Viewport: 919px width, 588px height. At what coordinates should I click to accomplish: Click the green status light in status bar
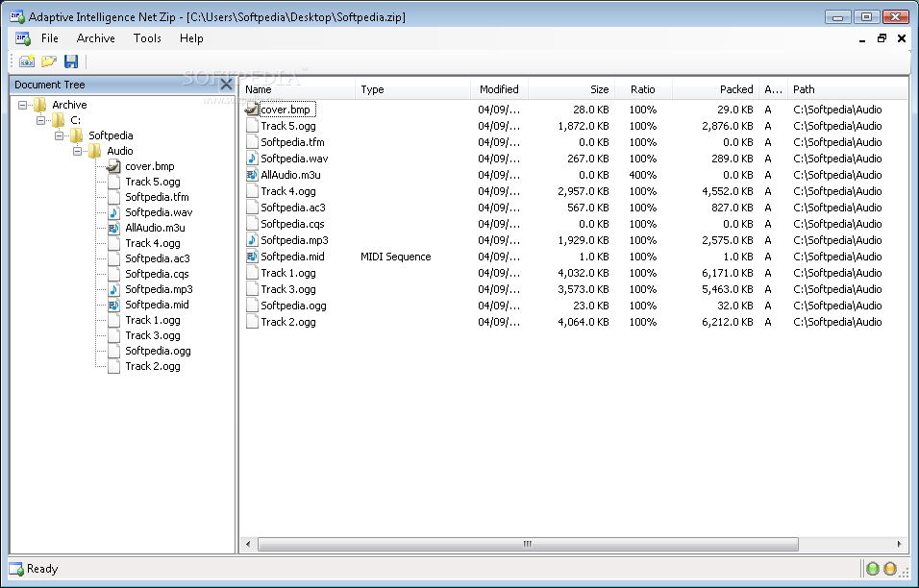click(x=873, y=568)
